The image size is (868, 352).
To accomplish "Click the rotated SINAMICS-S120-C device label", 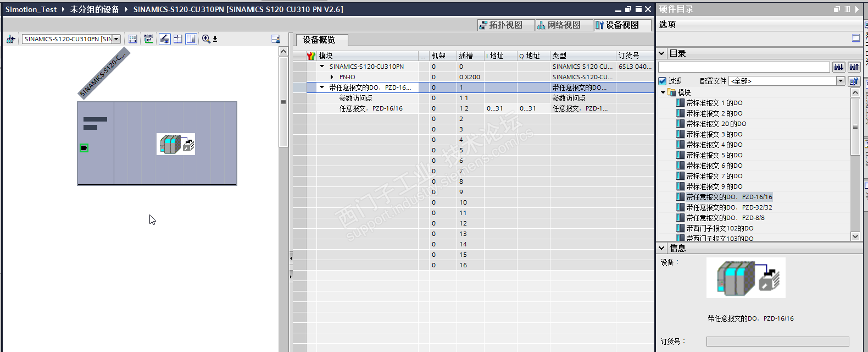I will (x=104, y=73).
